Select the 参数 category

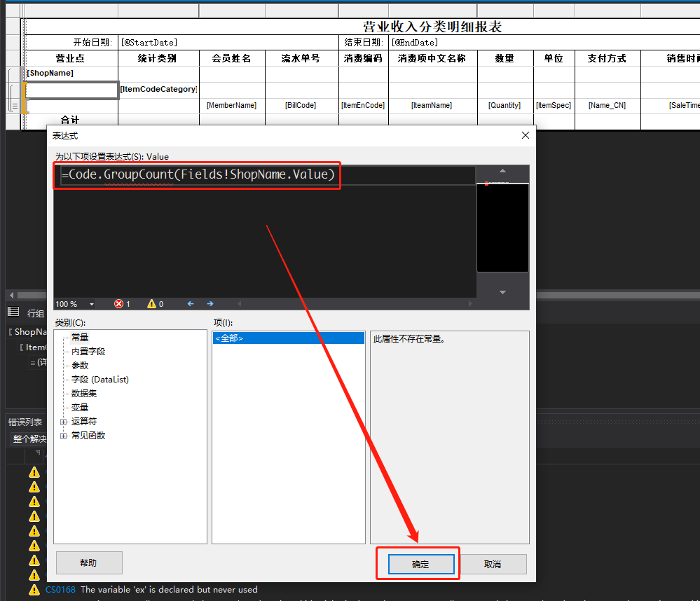[80, 366]
